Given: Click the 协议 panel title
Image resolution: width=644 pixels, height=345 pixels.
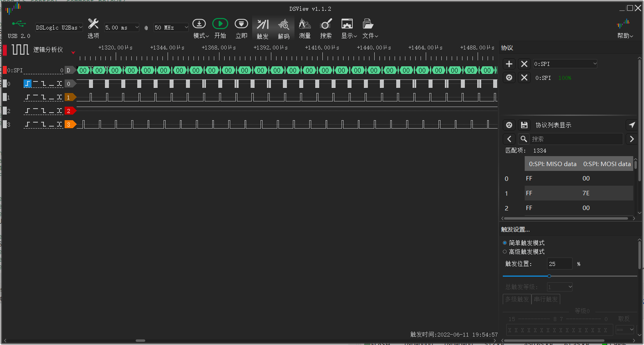Looking at the screenshot, I should tap(507, 48).
